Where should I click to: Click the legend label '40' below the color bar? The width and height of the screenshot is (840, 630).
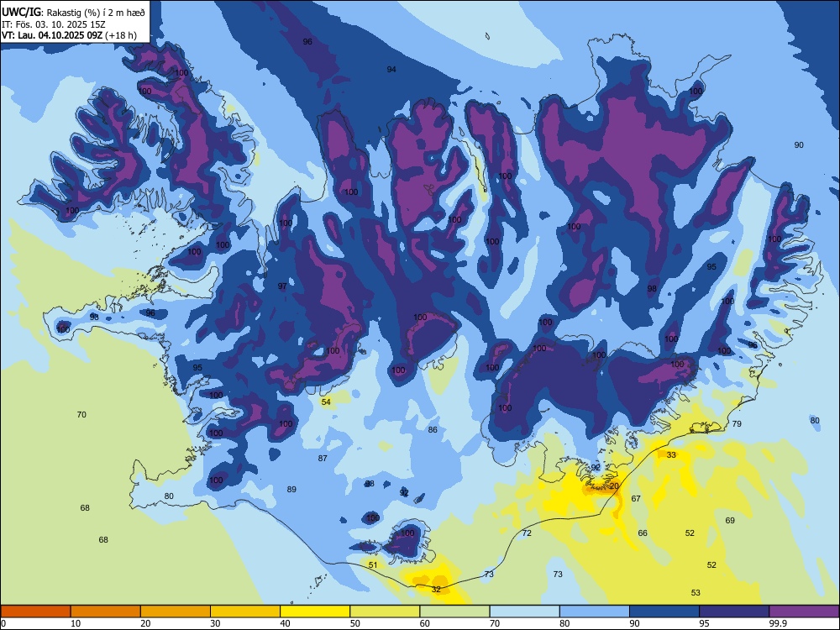[285, 623]
